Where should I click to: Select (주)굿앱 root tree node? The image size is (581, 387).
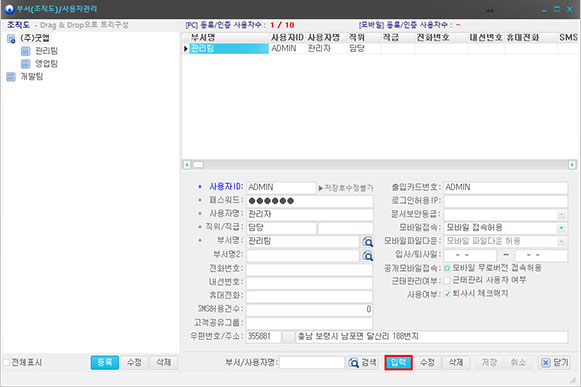click(x=35, y=38)
